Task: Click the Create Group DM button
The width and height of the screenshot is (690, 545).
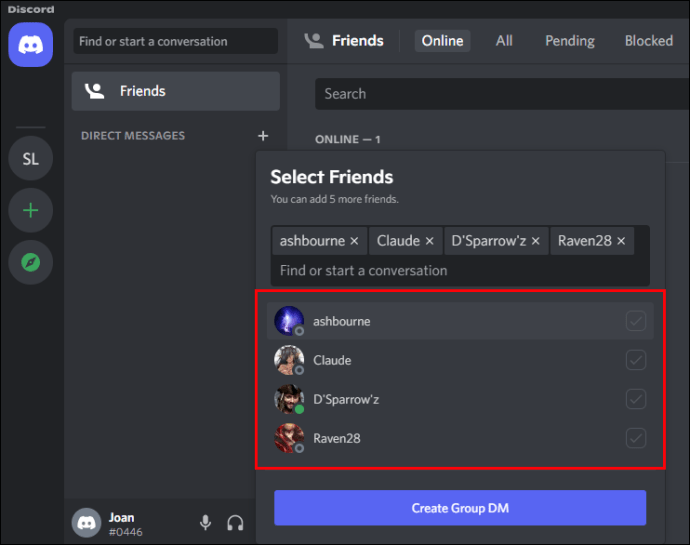Action: [460, 508]
